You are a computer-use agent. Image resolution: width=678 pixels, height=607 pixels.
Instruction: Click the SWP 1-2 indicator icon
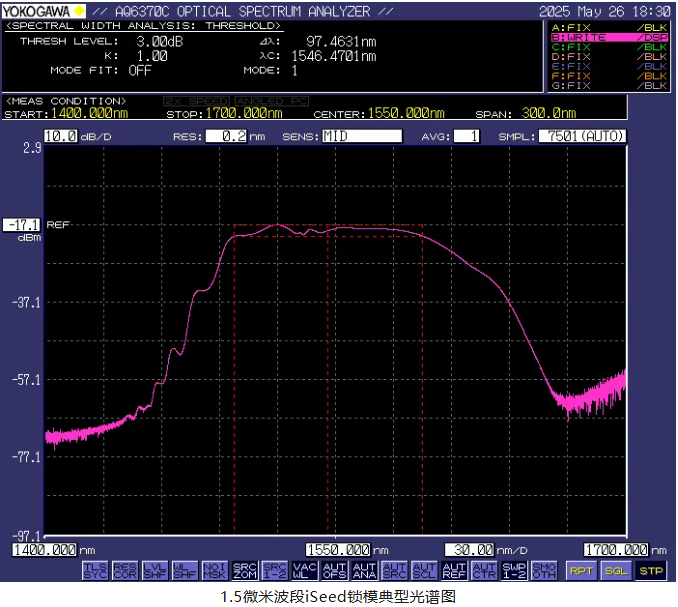pyautogui.click(x=514, y=570)
